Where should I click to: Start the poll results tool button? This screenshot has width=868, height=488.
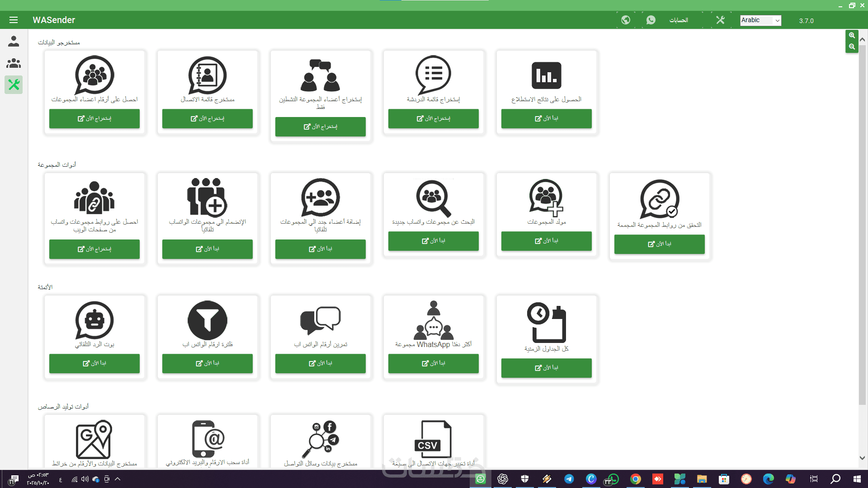546,118
